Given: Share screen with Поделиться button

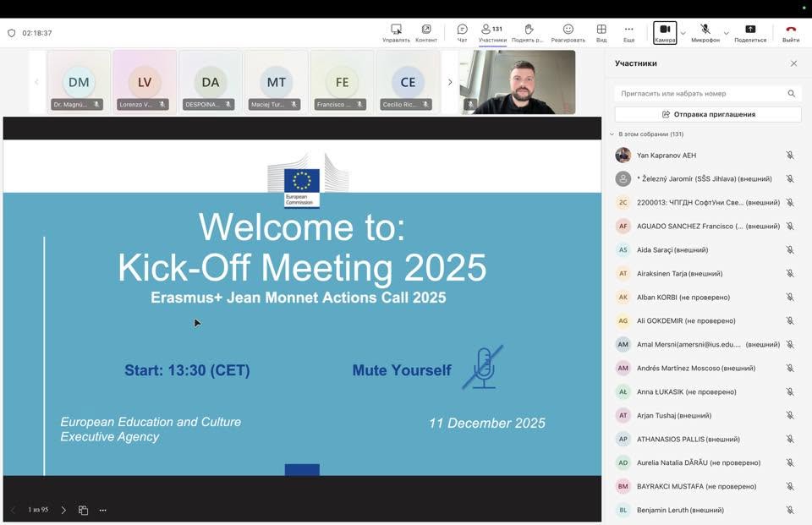Looking at the screenshot, I should pos(750,33).
